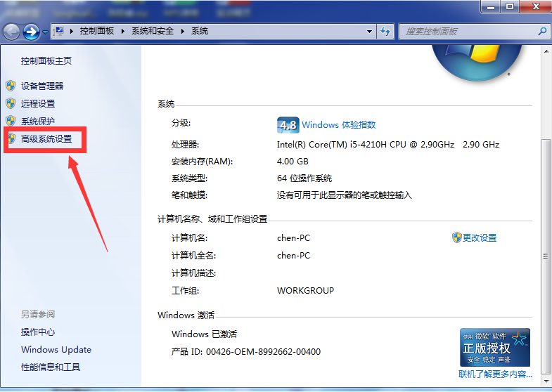Click the vertical scrollbar thumb
552x392 pixels.
click(546, 256)
